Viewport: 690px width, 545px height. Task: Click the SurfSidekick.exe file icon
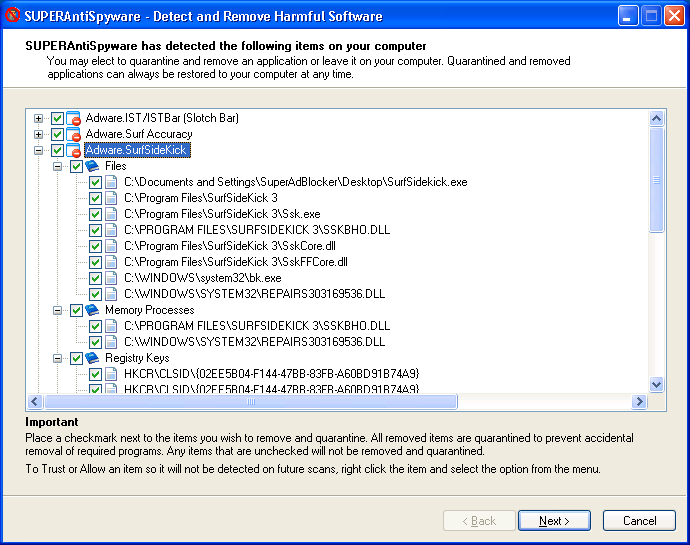click(x=111, y=182)
